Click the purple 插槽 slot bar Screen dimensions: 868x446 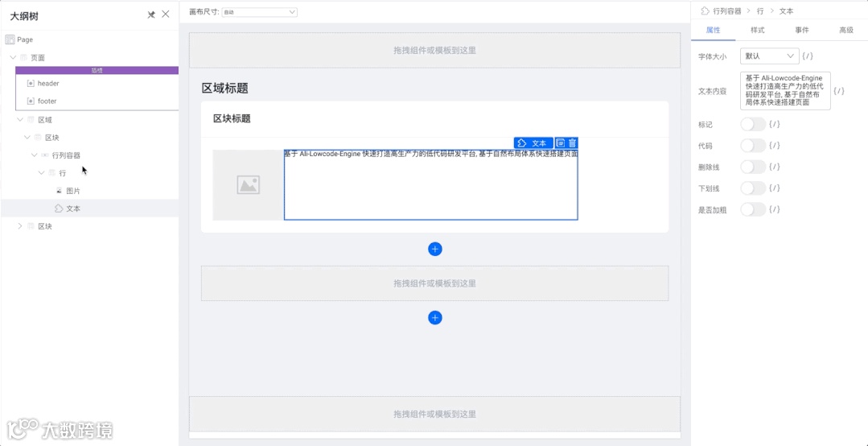click(x=97, y=70)
